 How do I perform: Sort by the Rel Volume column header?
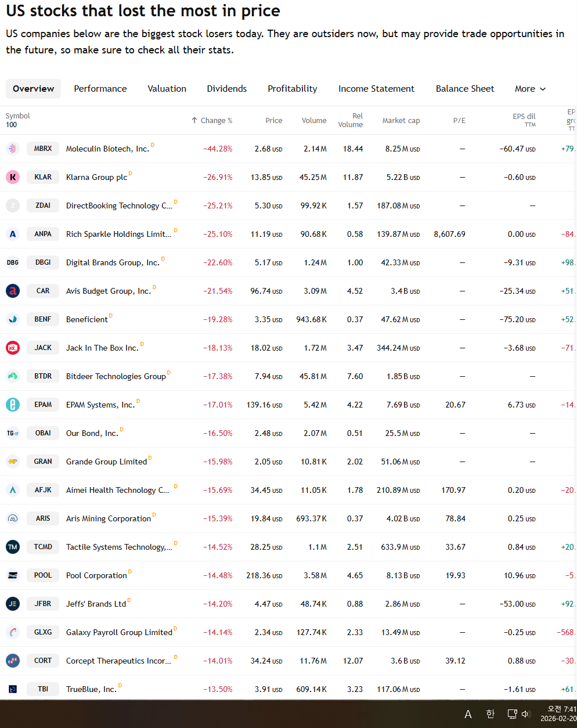coord(351,120)
